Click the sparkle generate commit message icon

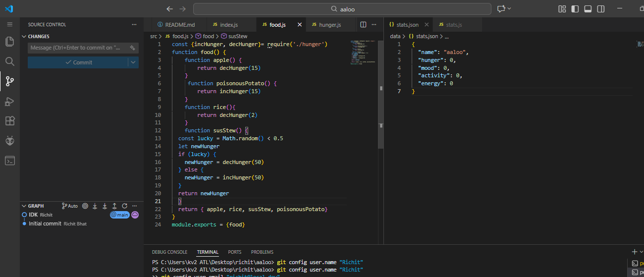132,48
